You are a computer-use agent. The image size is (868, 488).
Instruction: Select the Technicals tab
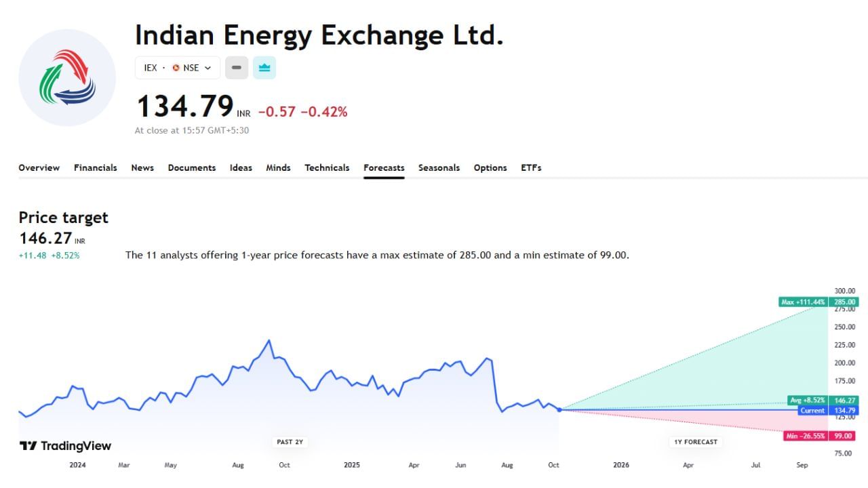click(327, 167)
